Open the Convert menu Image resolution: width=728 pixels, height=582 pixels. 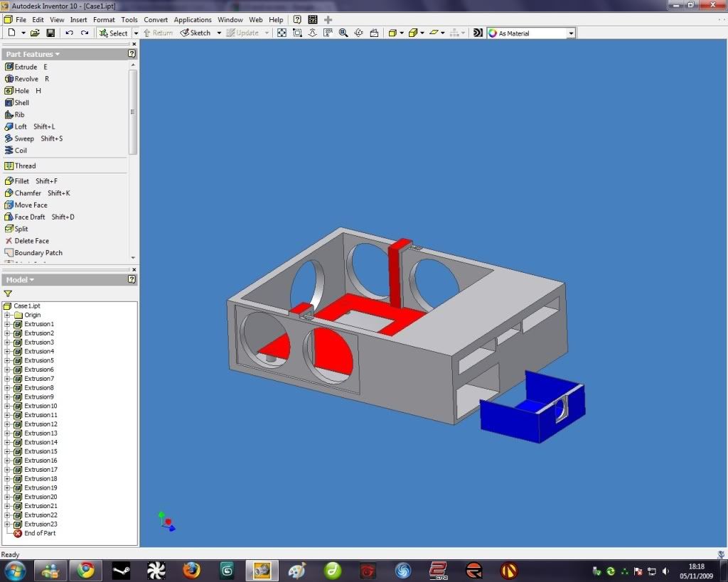click(x=156, y=19)
